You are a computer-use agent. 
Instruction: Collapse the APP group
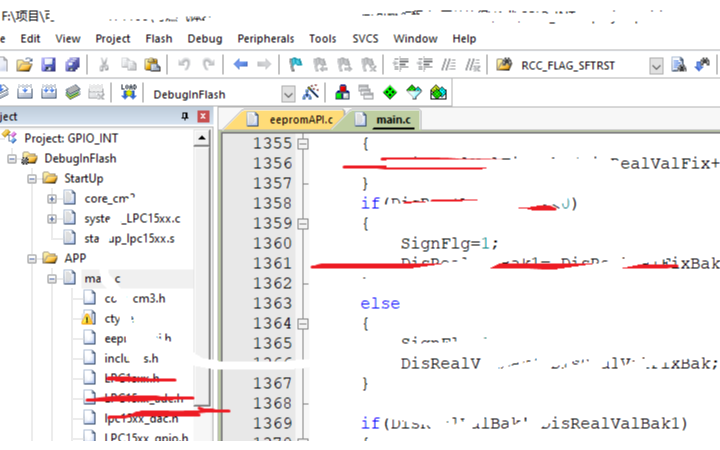click(32, 259)
